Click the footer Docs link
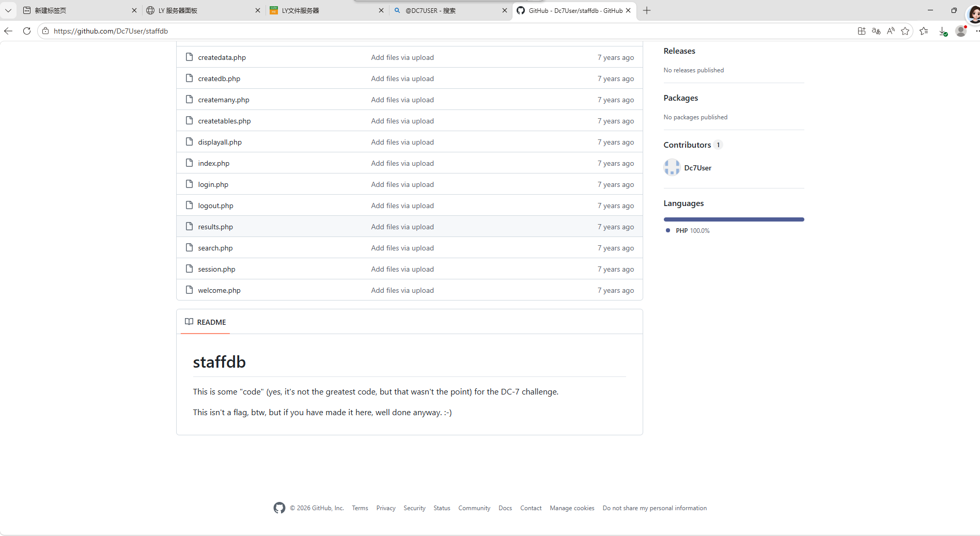Screen dimensions: 980x536 (x=505, y=508)
